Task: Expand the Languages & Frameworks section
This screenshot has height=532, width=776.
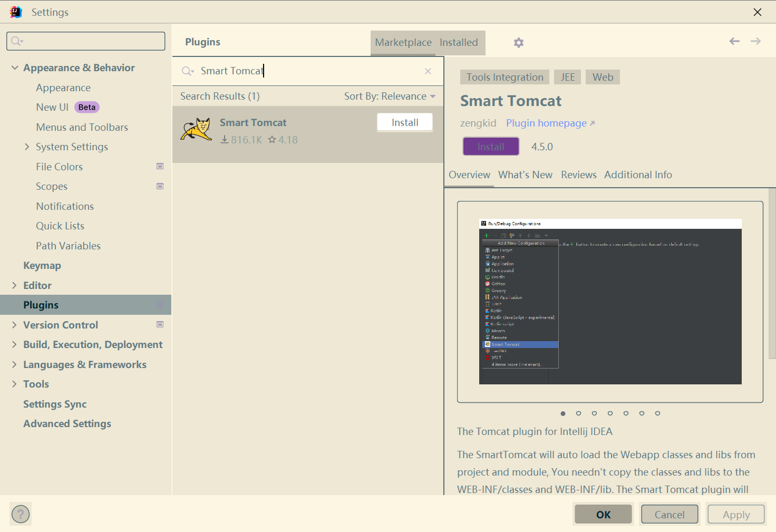Action: pyautogui.click(x=14, y=364)
